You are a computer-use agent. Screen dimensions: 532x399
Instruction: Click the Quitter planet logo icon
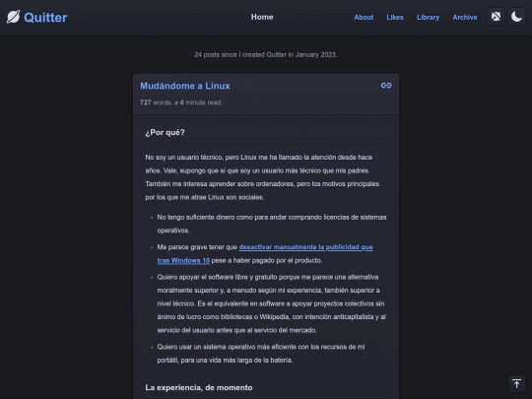13,17
